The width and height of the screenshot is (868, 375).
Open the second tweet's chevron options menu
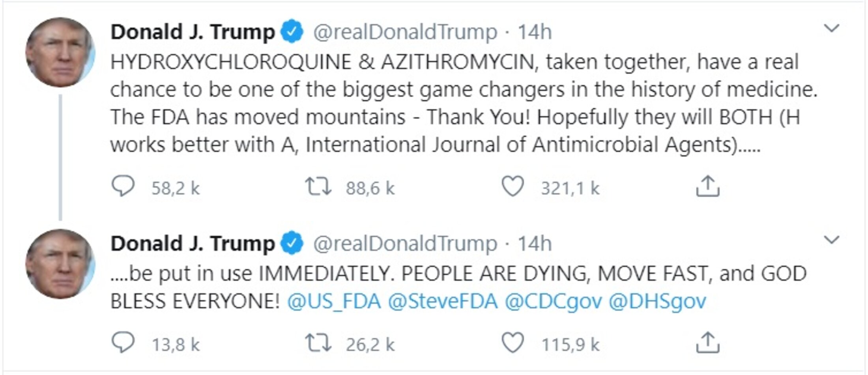[832, 240]
